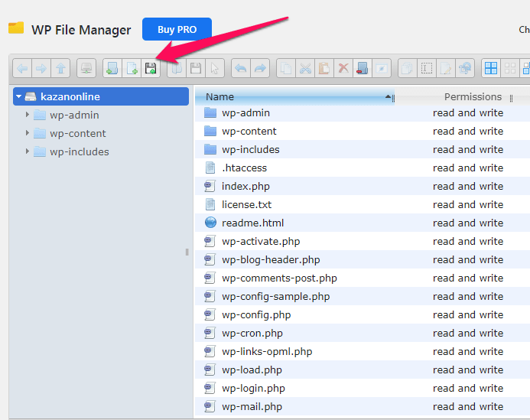Click the sidebar splitter handle

[187, 252]
